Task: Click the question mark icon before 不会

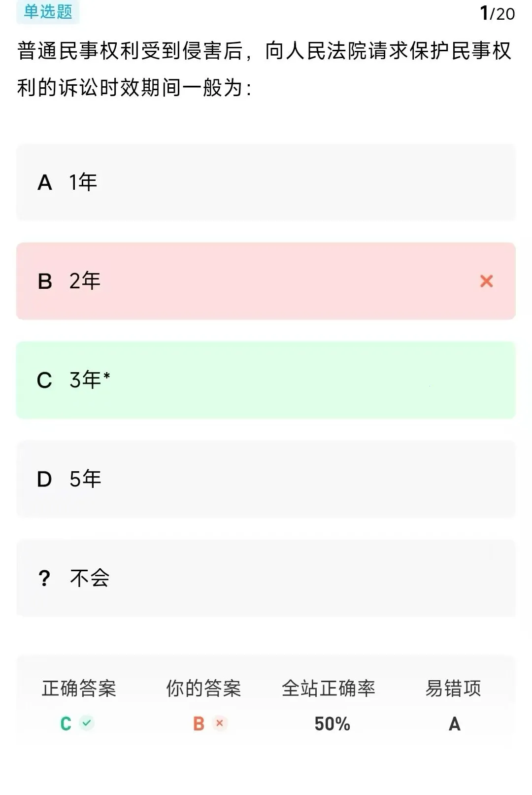Action: click(x=44, y=578)
